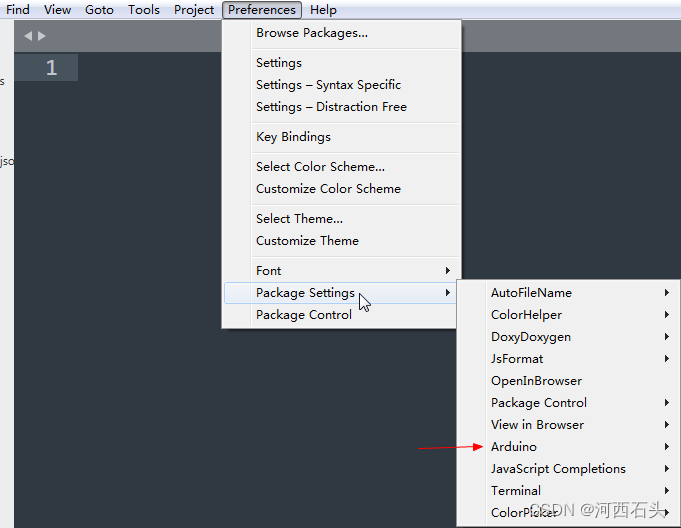
Task: Open Settings – Distraction Free
Action: (x=341, y=107)
